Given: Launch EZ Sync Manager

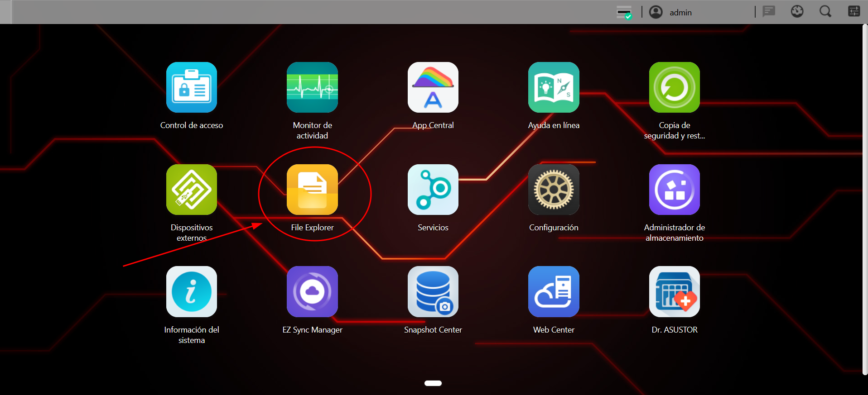Looking at the screenshot, I should [x=312, y=291].
